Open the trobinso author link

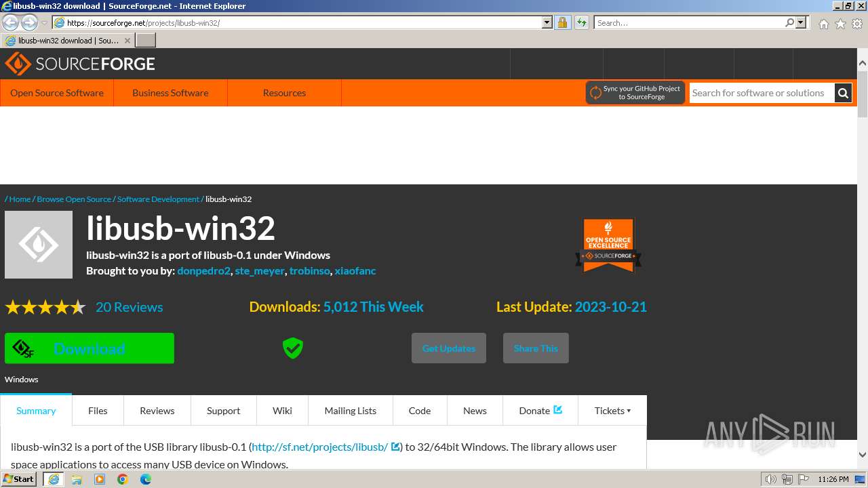pos(309,271)
